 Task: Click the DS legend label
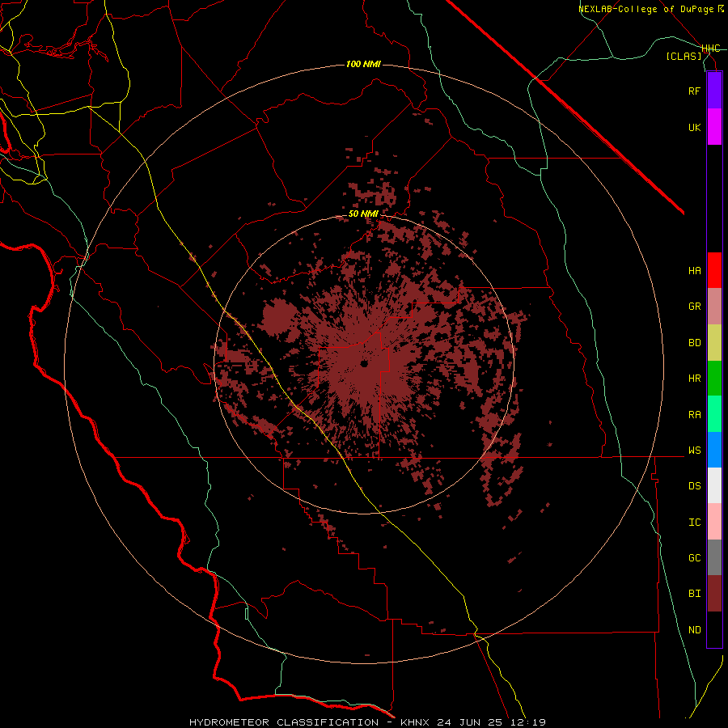694,486
